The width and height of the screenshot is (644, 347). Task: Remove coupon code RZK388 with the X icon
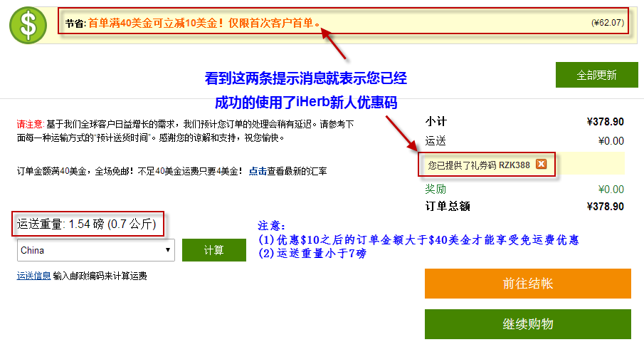[x=542, y=164]
